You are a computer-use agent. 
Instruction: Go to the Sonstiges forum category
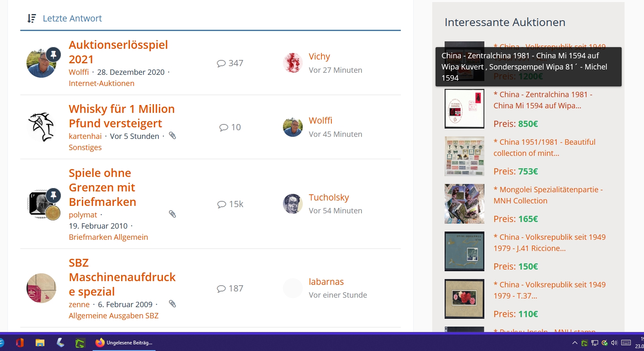[85, 148]
